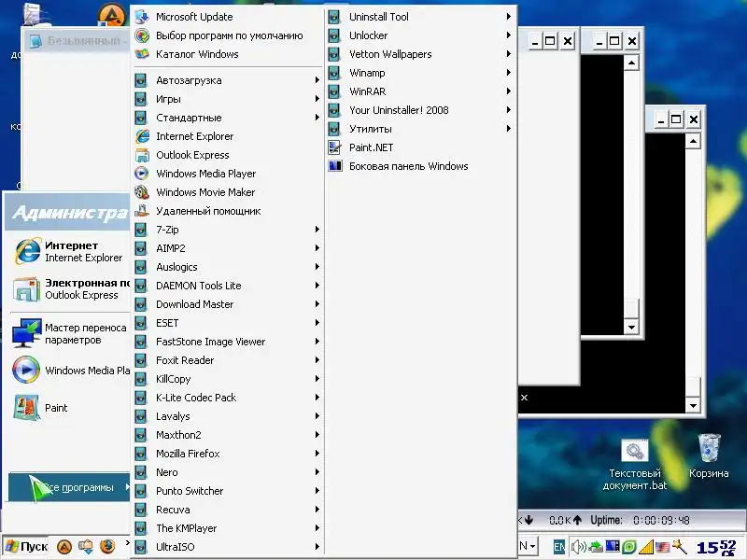This screenshot has width=747, height=560.
Task: Open the Outlook Express program icon
Action: click(142, 155)
